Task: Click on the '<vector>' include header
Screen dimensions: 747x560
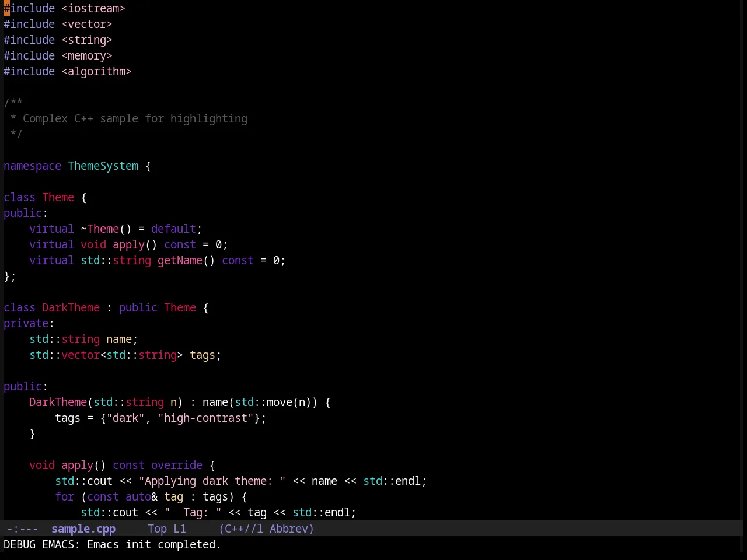Action: [87, 24]
